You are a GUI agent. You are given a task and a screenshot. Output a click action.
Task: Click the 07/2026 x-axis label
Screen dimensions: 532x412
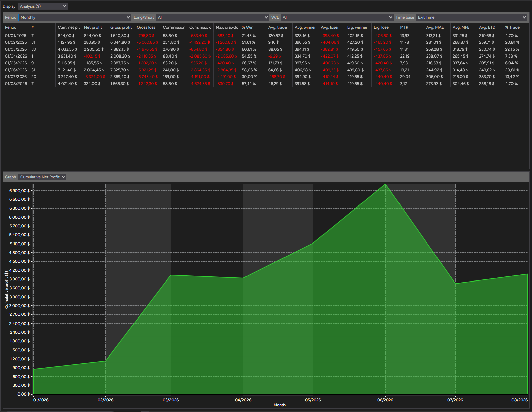pyautogui.click(x=455, y=400)
